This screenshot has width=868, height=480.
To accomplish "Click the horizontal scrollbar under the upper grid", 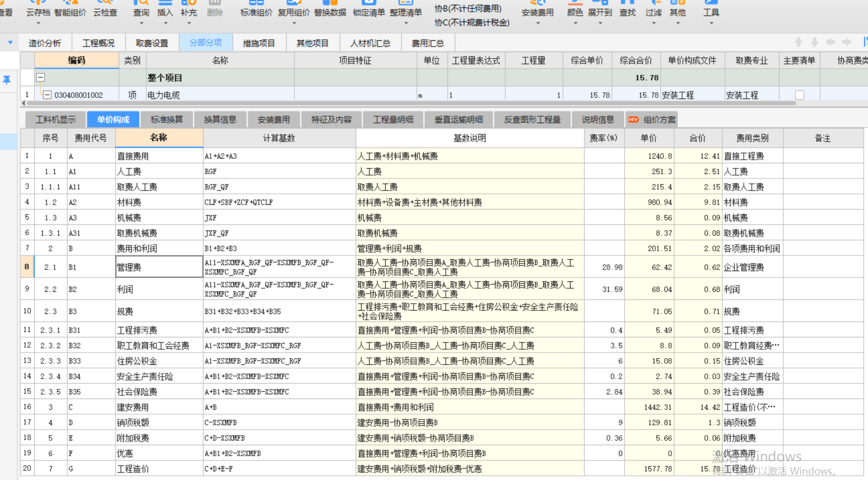I will [x=411, y=103].
